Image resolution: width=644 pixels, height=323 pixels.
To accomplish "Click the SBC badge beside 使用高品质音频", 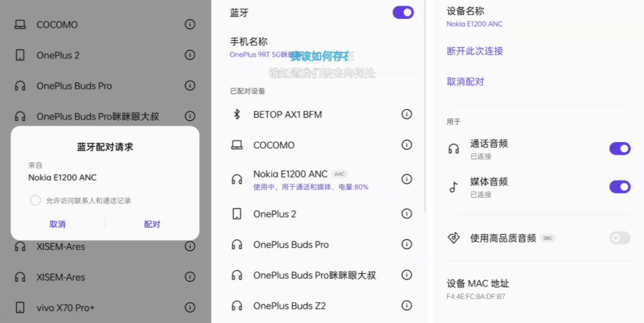I will click(x=548, y=238).
